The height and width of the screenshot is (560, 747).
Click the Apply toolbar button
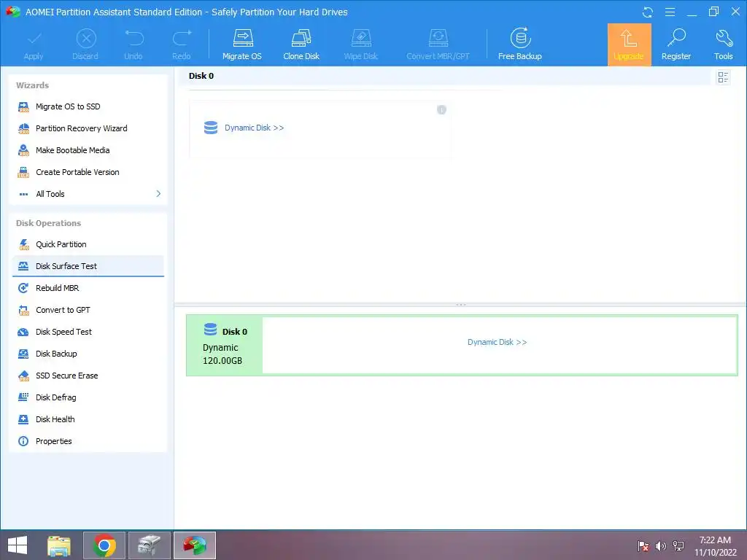(34, 44)
